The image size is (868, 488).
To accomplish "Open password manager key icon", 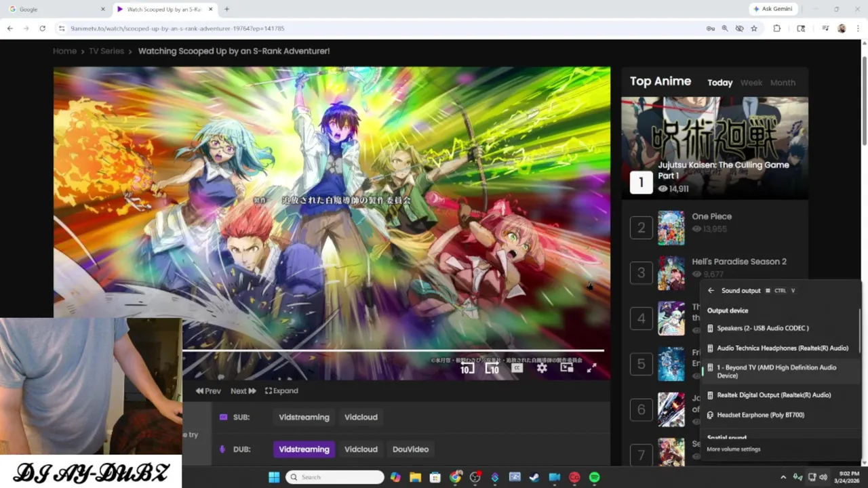I will coord(710,28).
